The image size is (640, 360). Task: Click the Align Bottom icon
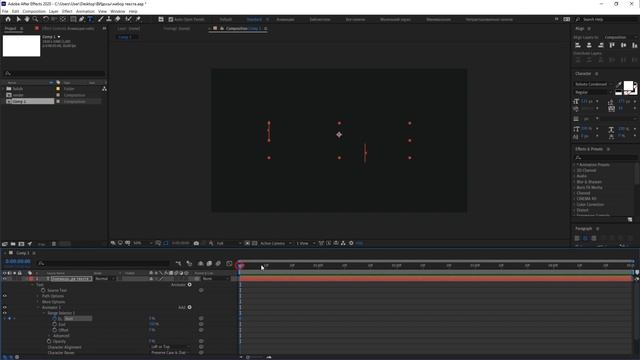[x=635, y=45]
